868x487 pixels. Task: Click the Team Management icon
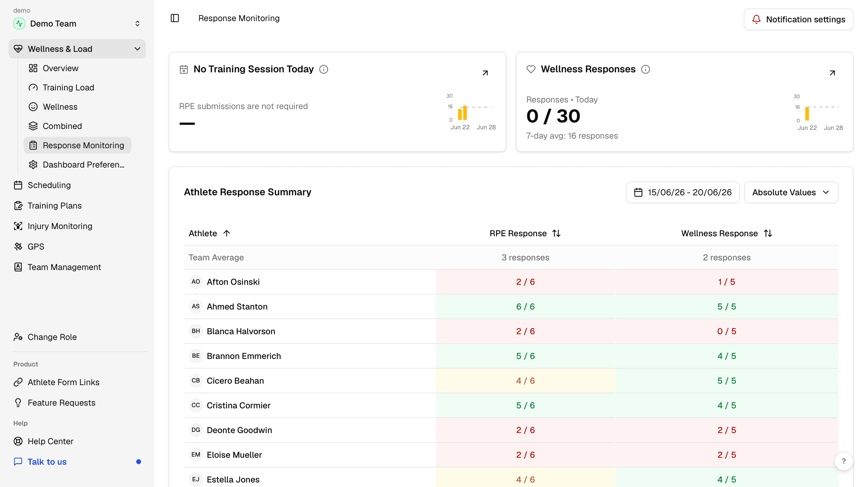pyautogui.click(x=18, y=267)
